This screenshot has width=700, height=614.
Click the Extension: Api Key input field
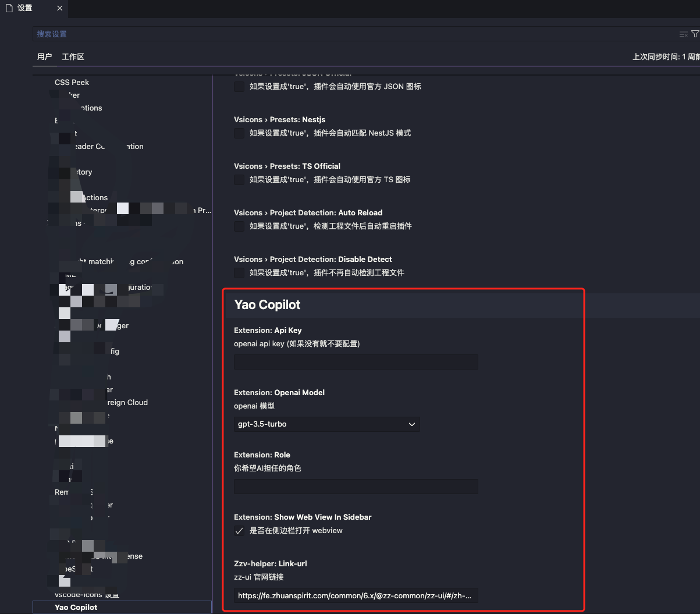[x=356, y=362]
